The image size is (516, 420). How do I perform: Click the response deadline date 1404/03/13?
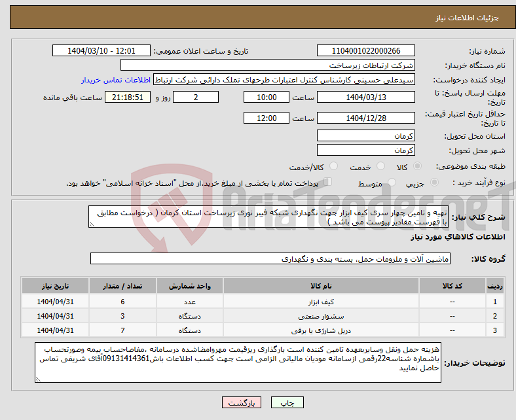point(365,97)
